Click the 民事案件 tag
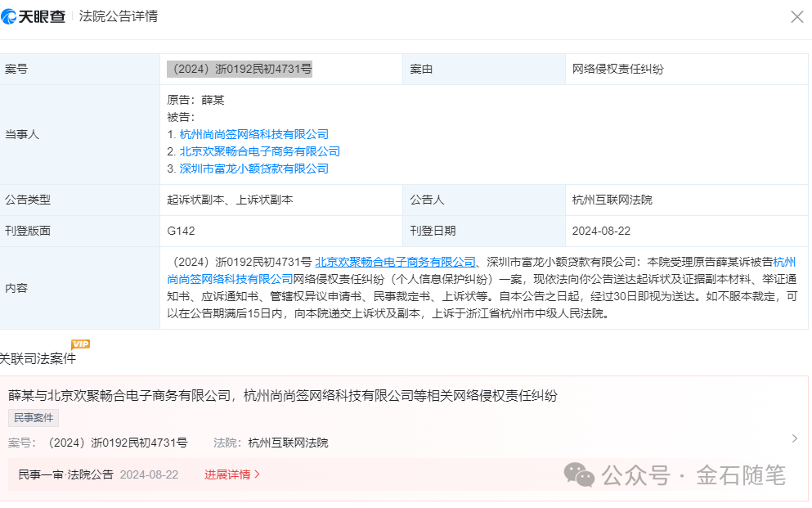Image resolution: width=812 pixels, height=508 pixels. coord(34,418)
